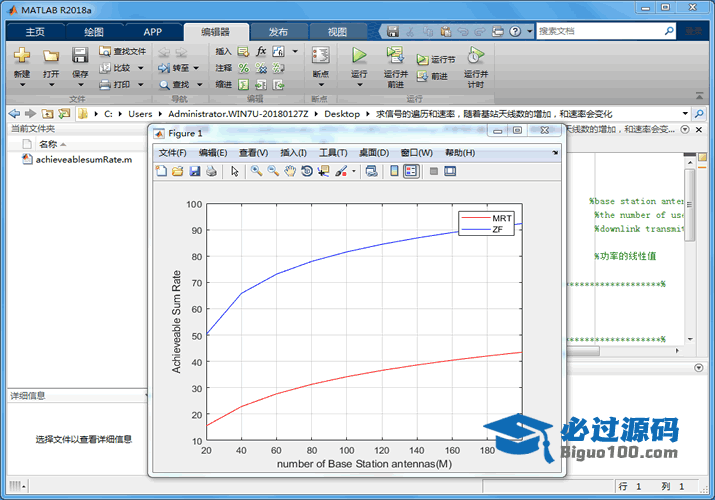The height and width of the screenshot is (500, 715).
Task: Select the Edit Plot arrow tool
Action: (235, 171)
